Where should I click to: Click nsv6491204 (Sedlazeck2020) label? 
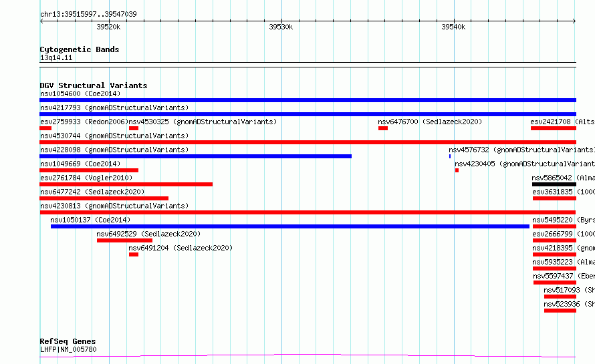click(x=181, y=248)
